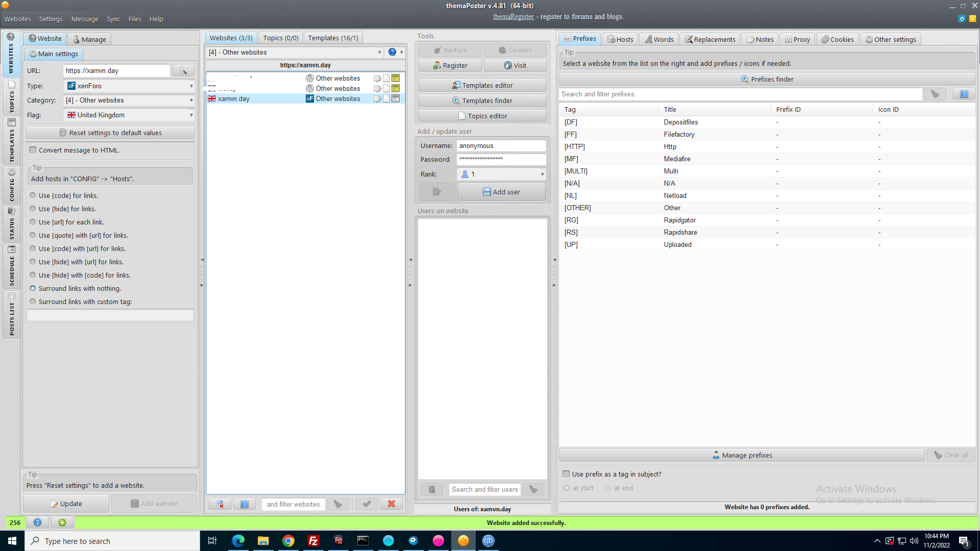This screenshot has width=980, height=551.
Task: Open Google Chrome from the taskbar
Action: [x=288, y=541]
